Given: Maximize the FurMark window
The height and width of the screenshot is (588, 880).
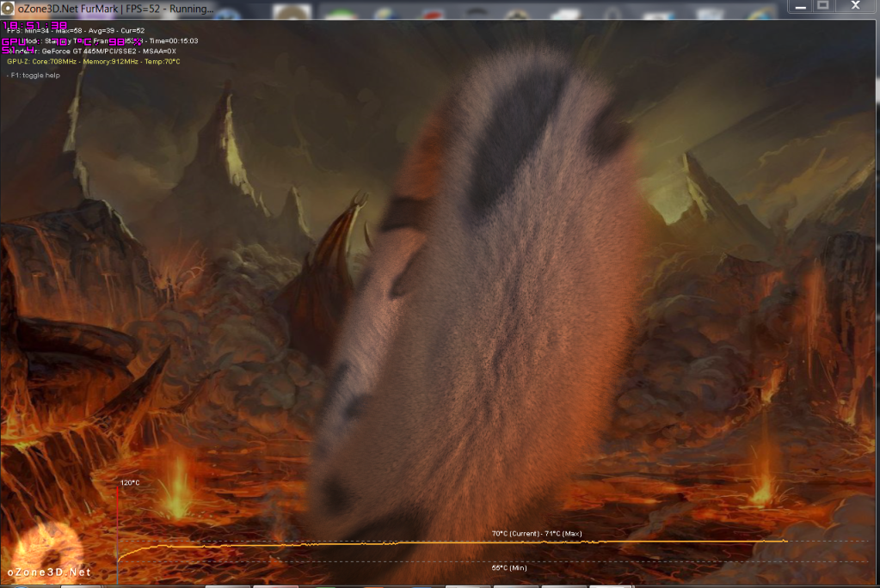Looking at the screenshot, I should [x=823, y=6].
